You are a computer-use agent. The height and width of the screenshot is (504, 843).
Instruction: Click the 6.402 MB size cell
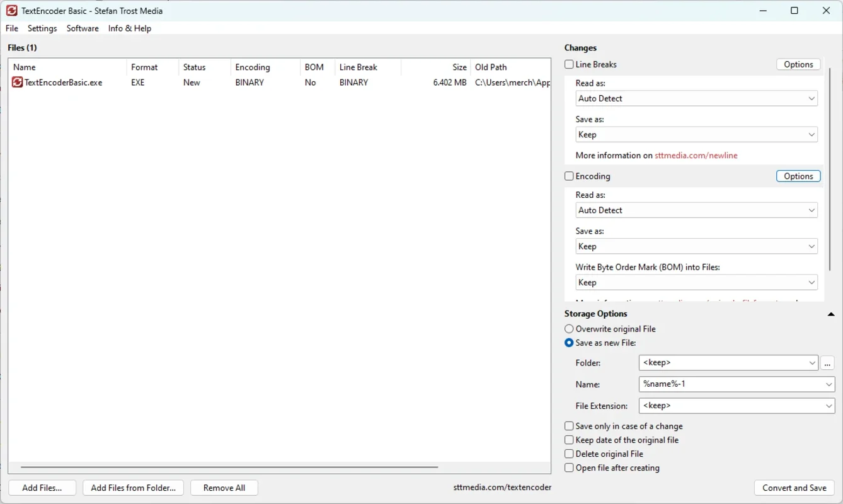450,83
